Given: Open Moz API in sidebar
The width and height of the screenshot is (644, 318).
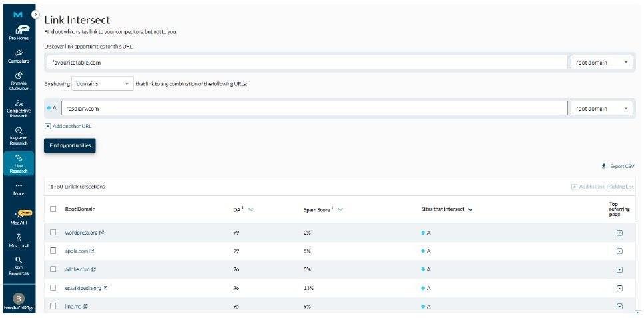Looking at the screenshot, I should pos(19,218).
